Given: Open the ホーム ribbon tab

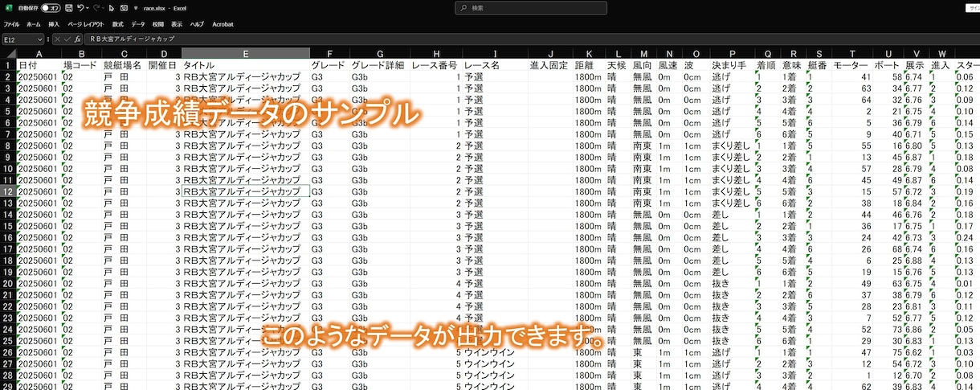Looking at the screenshot, I should pyautogui.click(x=34, y=24).
